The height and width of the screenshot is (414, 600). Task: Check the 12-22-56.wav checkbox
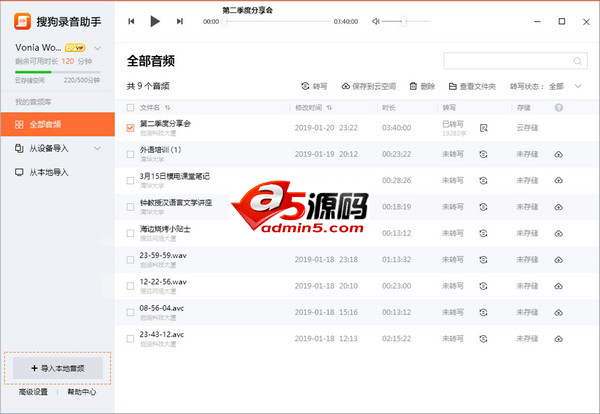130,286
